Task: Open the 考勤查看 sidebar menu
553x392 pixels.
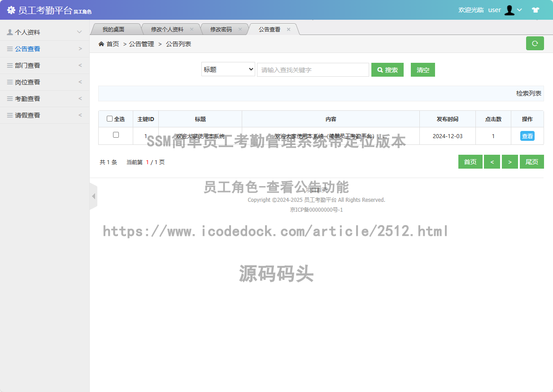Action: pos(44,99)
